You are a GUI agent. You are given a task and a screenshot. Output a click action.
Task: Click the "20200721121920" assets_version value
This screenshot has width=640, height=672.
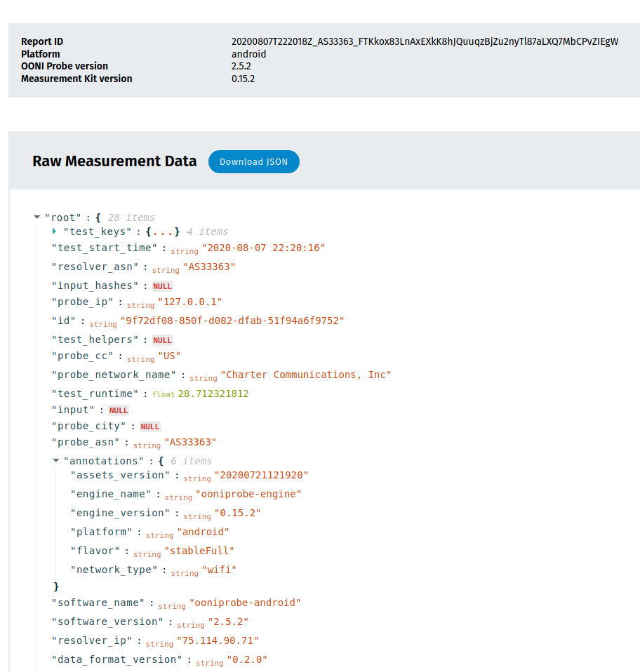point(262,475)
